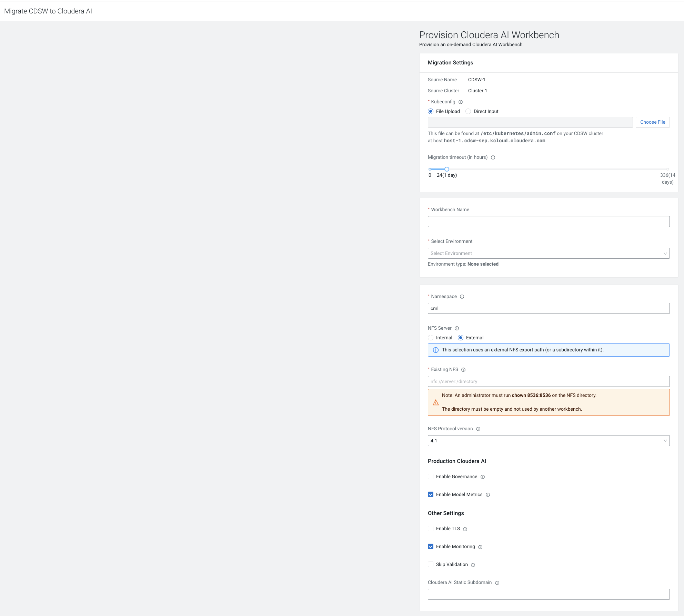
Task: Open the Select Environment dropdown
Action: [549, 253]
